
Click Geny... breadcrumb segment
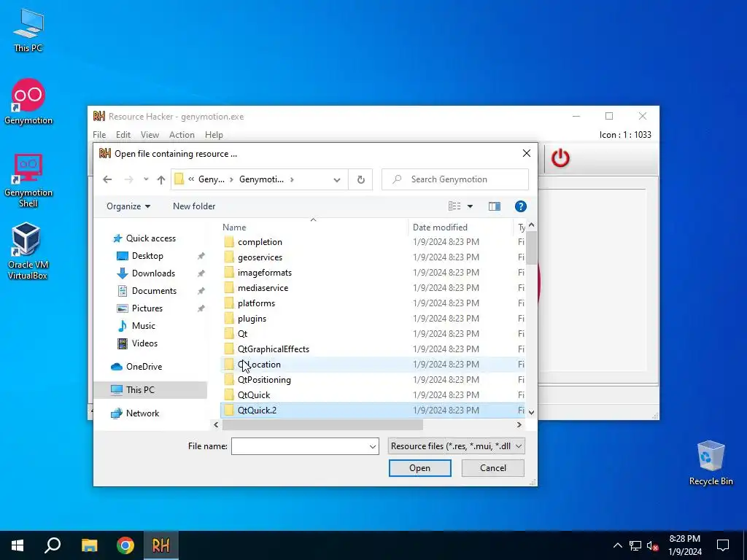point(211,179)
